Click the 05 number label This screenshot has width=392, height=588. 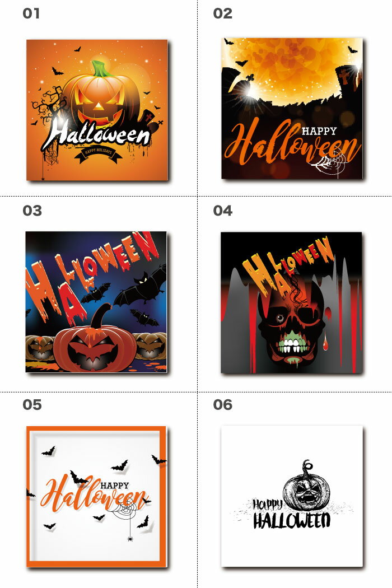coord(32,405)
